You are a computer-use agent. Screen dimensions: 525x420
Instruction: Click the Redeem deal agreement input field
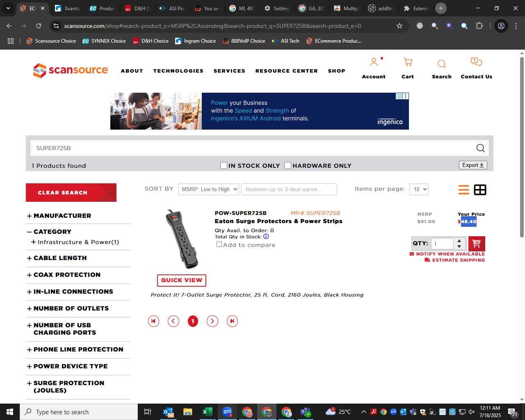click(289, 189)
